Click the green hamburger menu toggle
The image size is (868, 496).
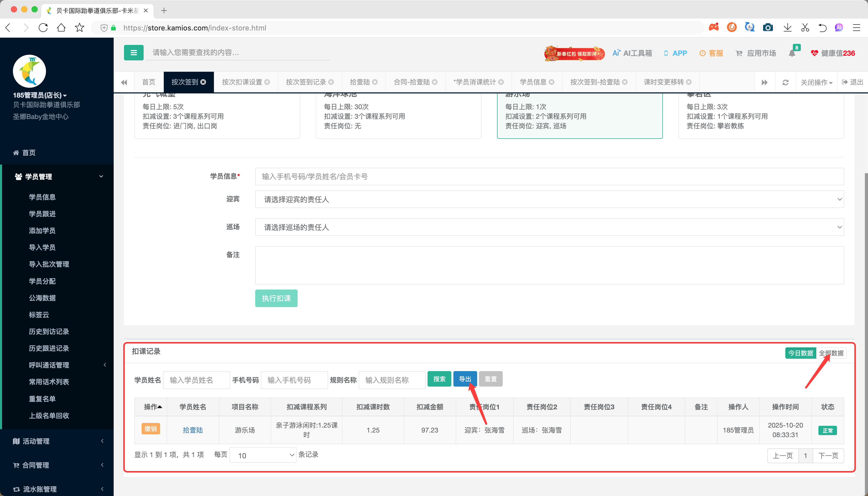133,53
